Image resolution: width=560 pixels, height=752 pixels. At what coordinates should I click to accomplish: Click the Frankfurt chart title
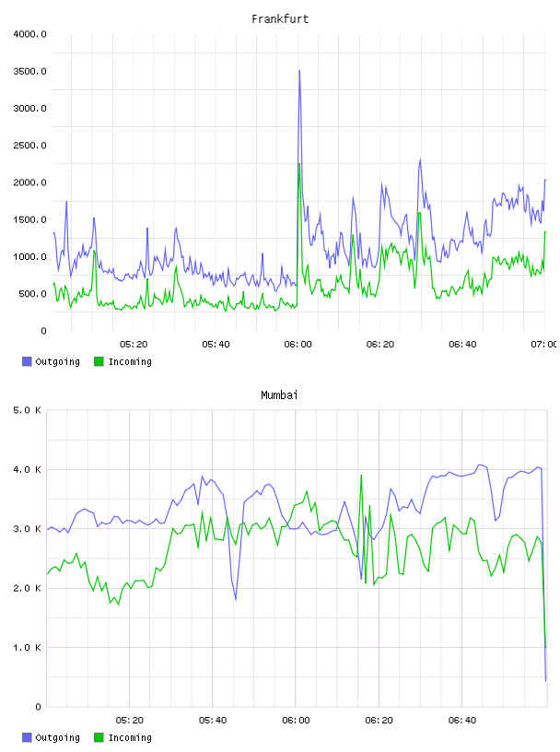coord(280,18)
